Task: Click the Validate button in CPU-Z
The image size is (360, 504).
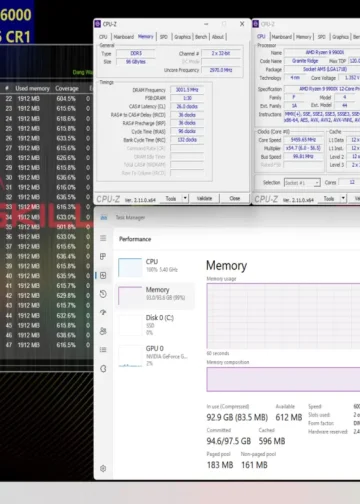Action: 204,198
